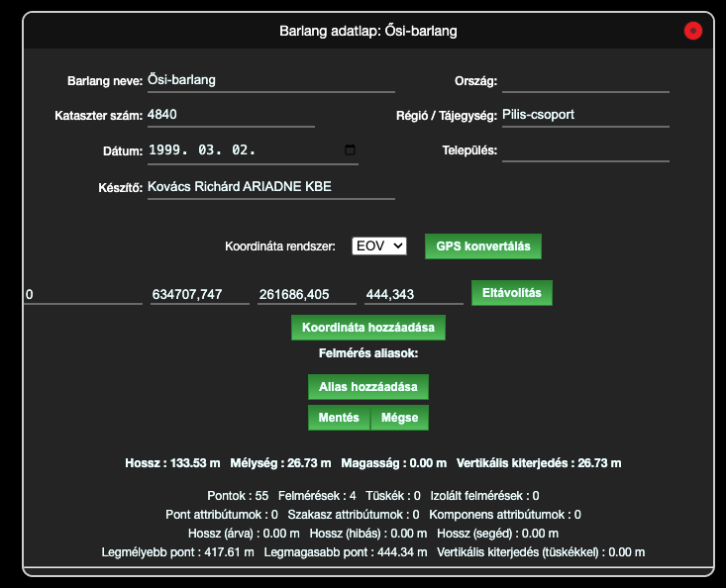Click the coordinate field containing 261686,405
726x588 pixels.
[x=306, y=294]
